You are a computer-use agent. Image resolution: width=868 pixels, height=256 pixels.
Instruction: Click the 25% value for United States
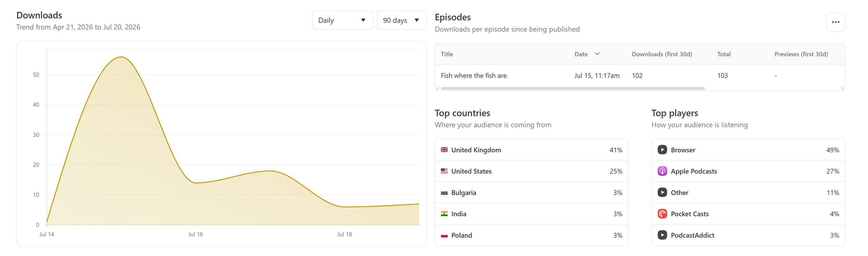tap(616, 171)
